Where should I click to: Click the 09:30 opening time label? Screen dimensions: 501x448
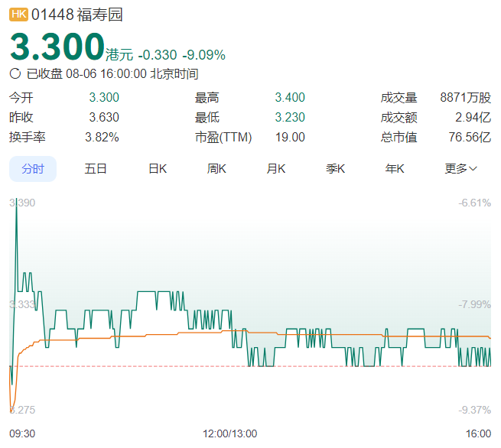22,433
